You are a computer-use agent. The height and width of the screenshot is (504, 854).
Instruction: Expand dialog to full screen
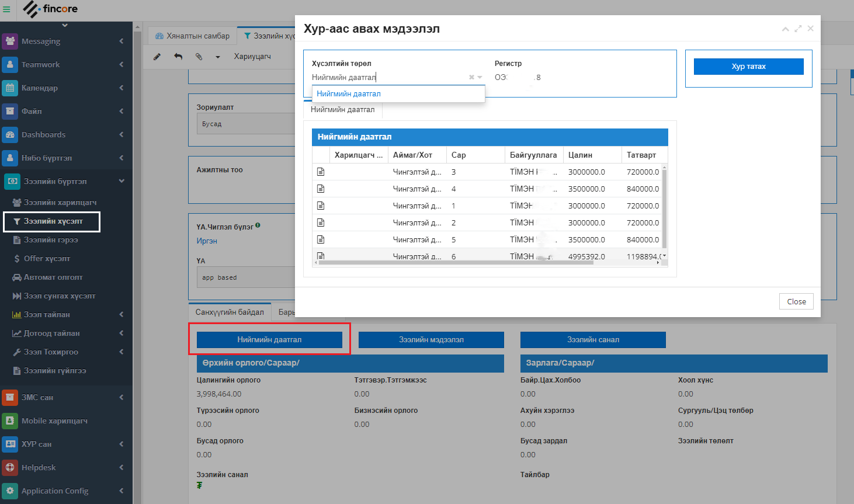[x=798, y=29]
